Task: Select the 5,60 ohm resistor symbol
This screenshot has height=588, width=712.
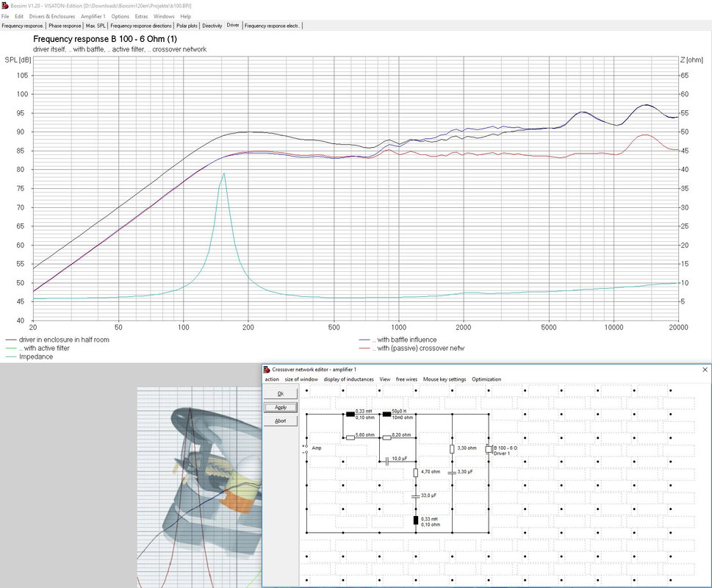Action: point(350,438)
